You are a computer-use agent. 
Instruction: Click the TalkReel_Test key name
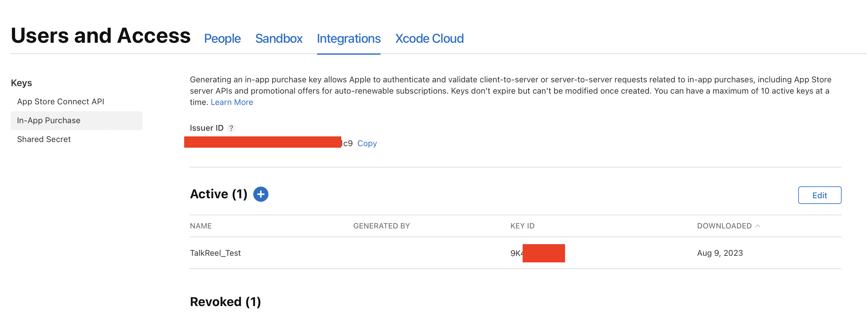tap(215, 253)
